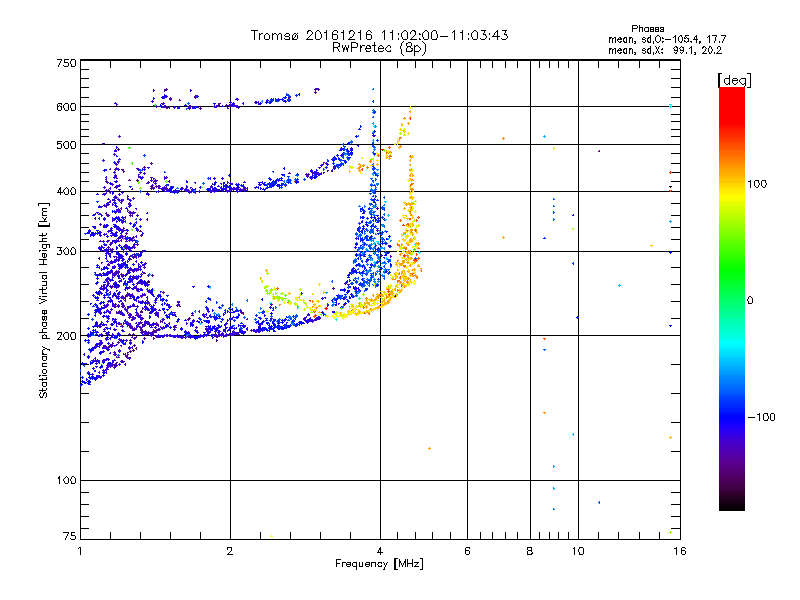The image size is (800, 600).
Task: Click the y-axis tick label '750'
Action: pos(66,63)
